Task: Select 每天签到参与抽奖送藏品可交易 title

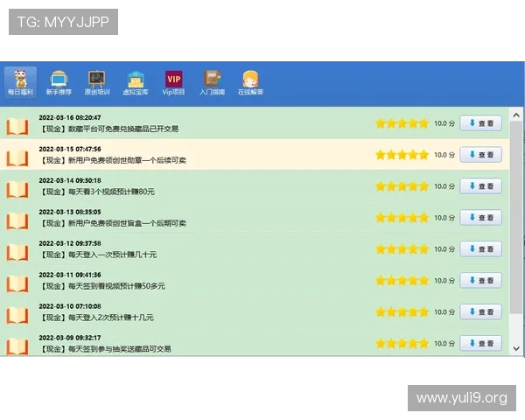Action: tap(120, 349)
